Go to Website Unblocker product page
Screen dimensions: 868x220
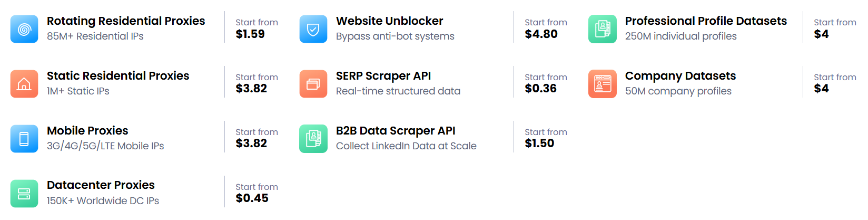point(389,21)
